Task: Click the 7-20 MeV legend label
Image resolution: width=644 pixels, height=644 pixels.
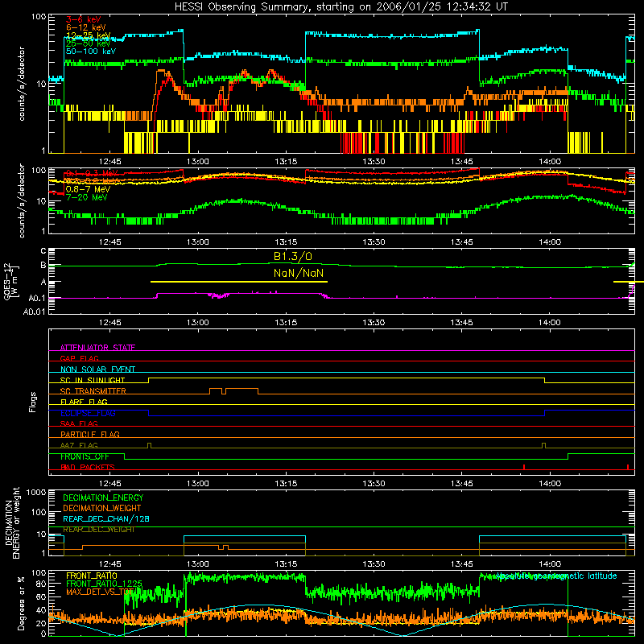Action: tap(86, 197)
